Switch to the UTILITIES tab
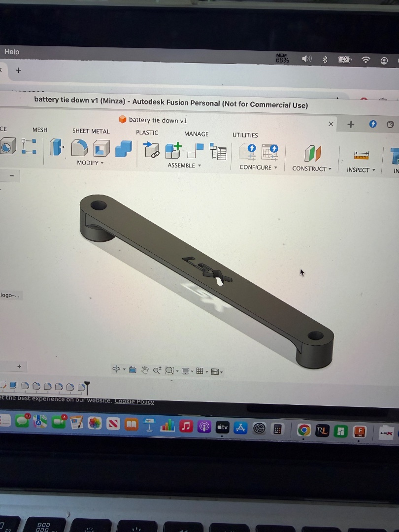 pyautogui.click(x=245, y=135)
